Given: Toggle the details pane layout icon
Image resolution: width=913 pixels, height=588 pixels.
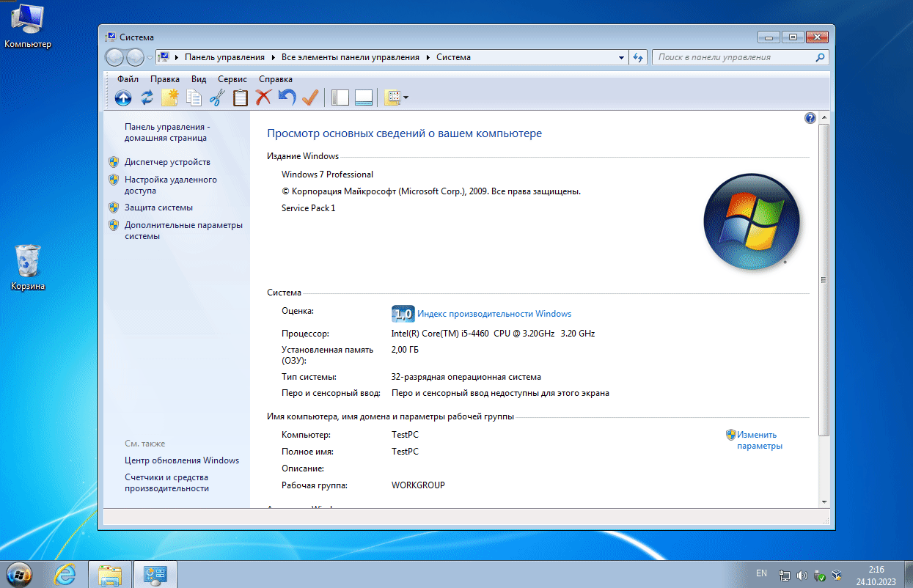Looking at the screenshot, I should 364,98.
